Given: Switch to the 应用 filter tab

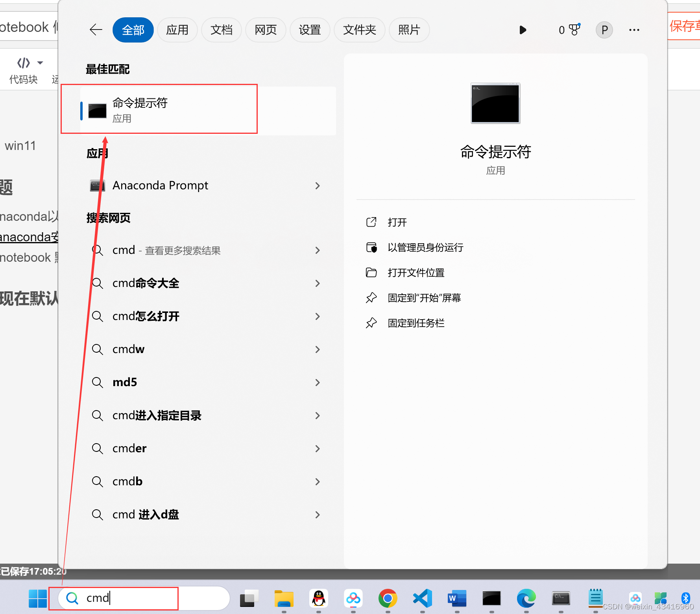Looking at the screenshot, I should point(177,30).
